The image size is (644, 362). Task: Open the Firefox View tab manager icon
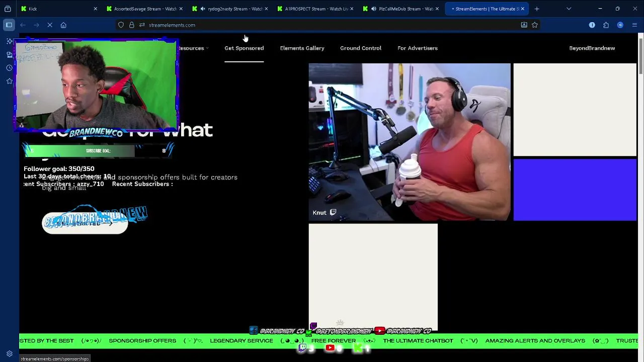[8, 9]
